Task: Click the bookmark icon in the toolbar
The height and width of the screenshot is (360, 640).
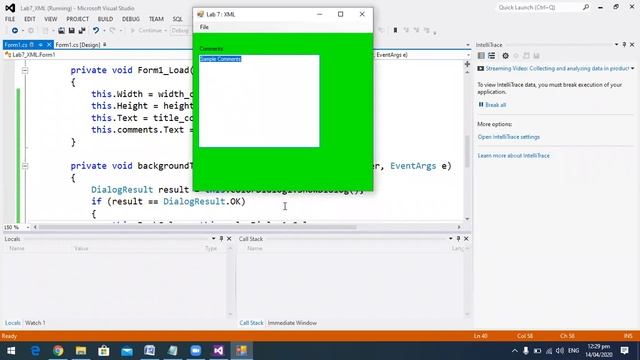Action: [x=395, y=30]
